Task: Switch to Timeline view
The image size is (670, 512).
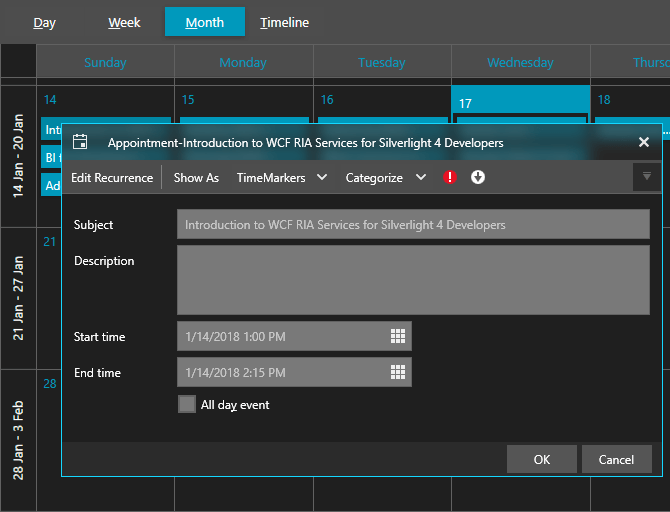Action: [x=285, y=22]
